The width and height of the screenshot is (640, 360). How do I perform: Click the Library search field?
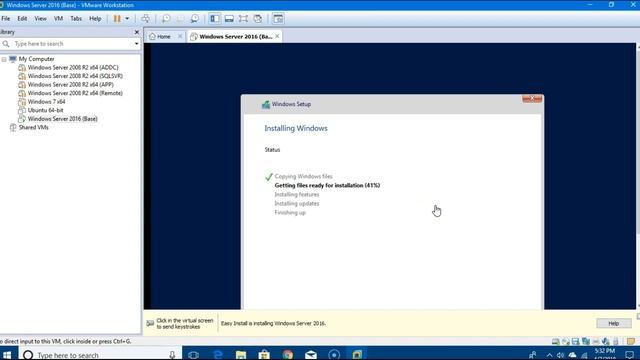(x=71, y=44)
